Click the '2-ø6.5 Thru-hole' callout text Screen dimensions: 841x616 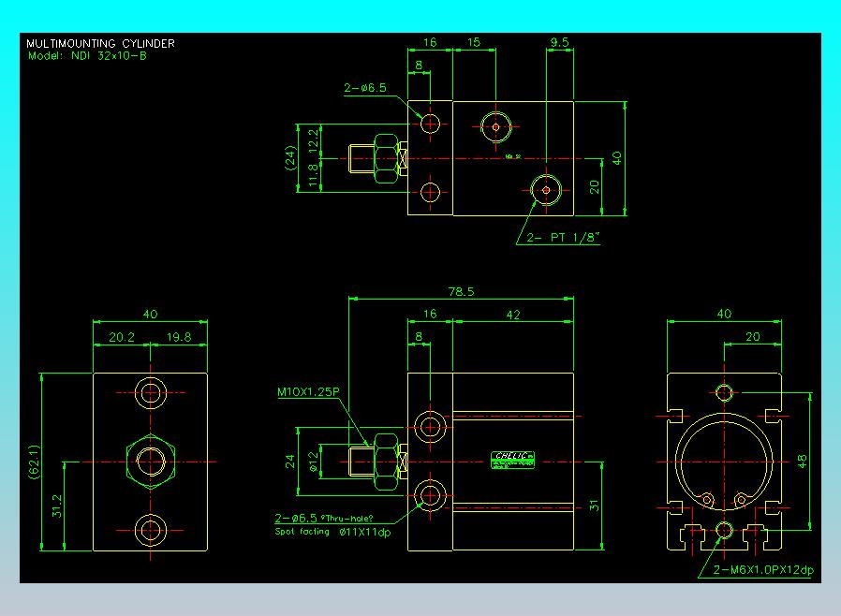[x=323, y=519]
